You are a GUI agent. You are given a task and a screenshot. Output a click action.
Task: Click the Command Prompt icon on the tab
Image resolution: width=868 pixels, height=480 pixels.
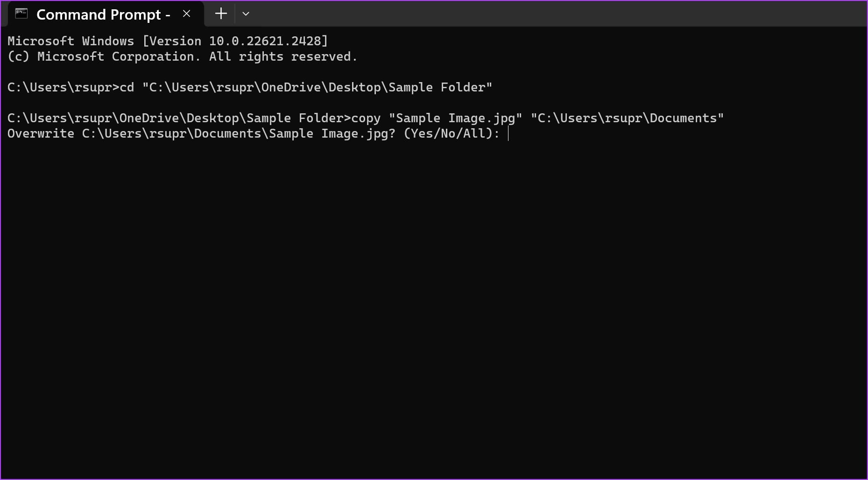(x=20, y=14)
